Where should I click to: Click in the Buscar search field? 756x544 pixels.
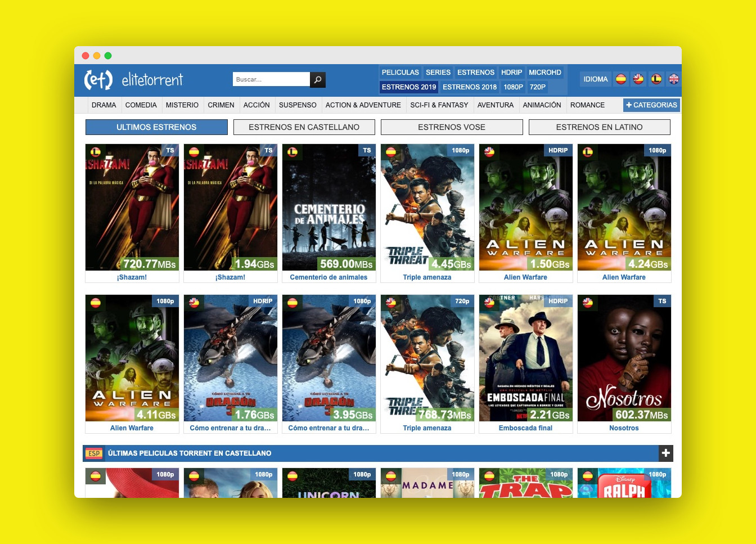pyautogui.click(x=272, y=79)
